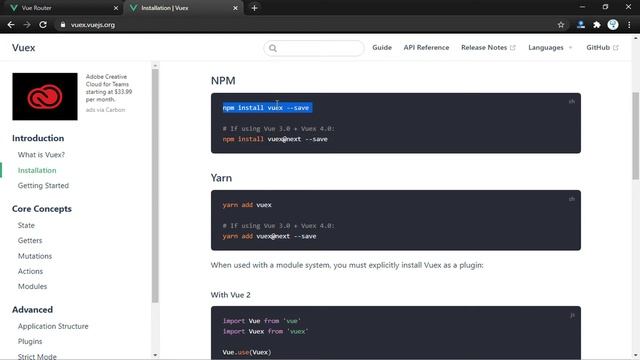
Task: Click the Core Concepts sidebar heading
Action: click(42, 209)
